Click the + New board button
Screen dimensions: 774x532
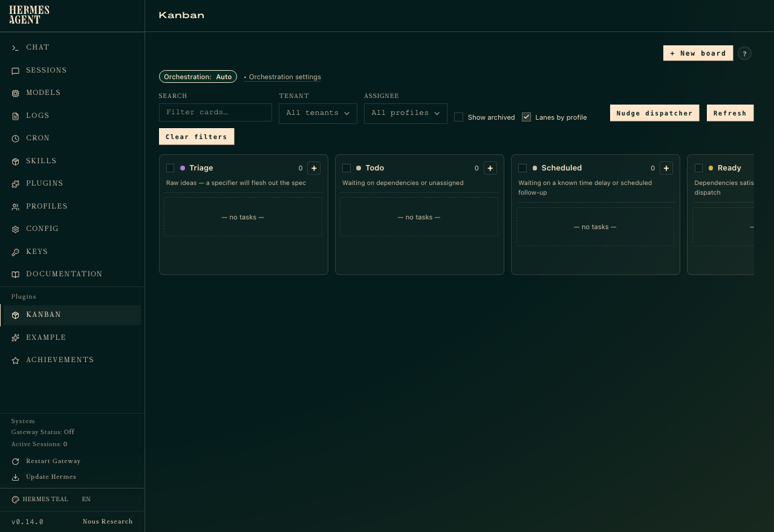[698, 53]
